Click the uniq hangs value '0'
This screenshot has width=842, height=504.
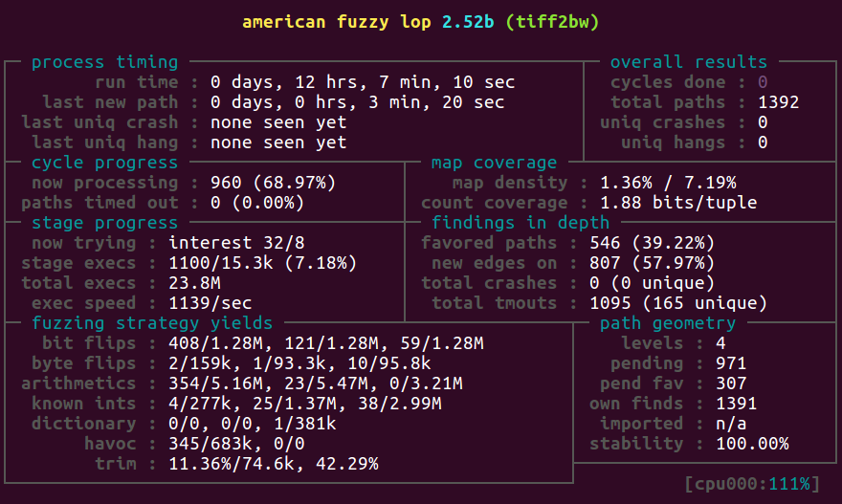point(763,142)
